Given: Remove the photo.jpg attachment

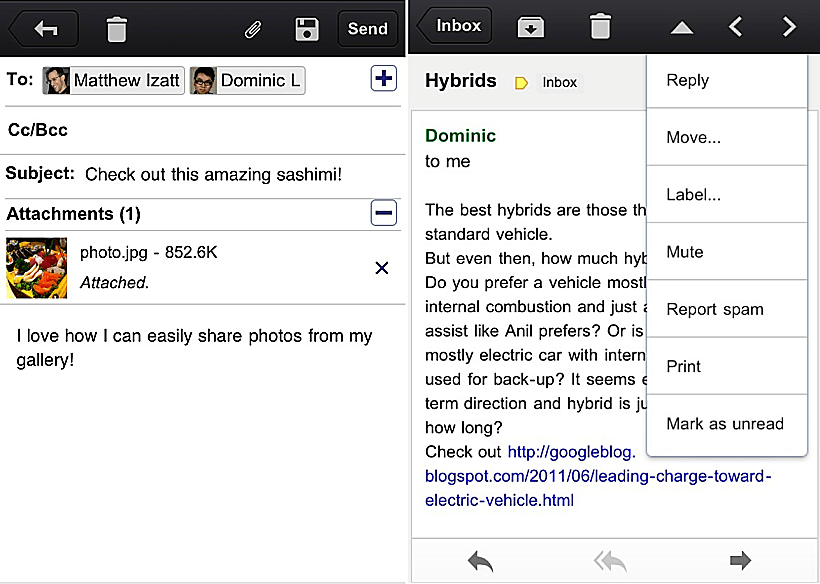Looking at the screenshot, I should 381,268.
